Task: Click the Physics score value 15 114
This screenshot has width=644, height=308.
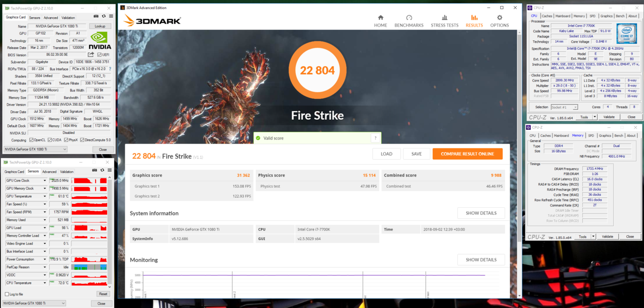Action: 369,176
